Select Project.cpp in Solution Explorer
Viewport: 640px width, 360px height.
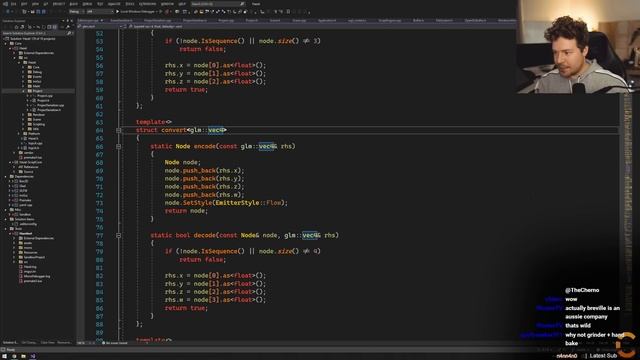(x=45, y=96)
